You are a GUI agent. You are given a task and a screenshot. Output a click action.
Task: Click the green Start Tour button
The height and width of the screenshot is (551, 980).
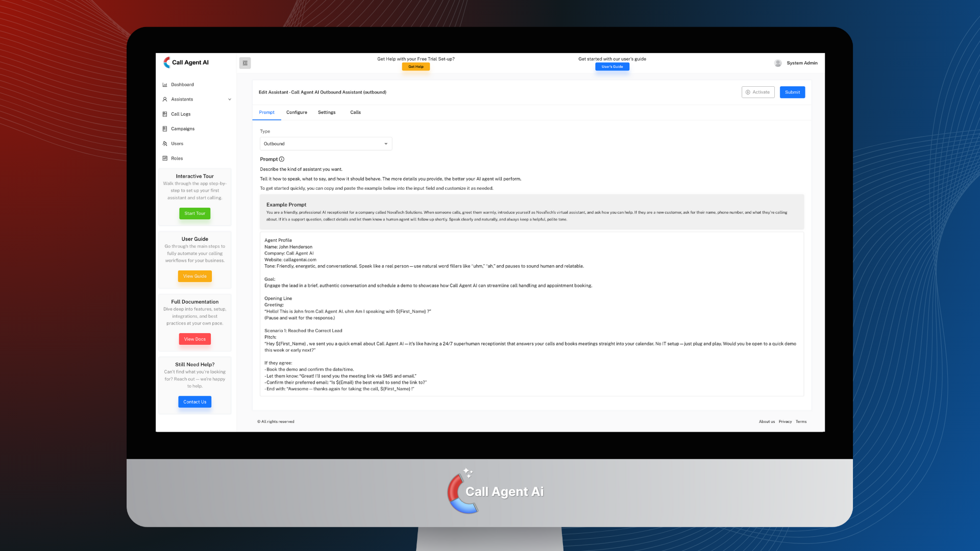195,214
